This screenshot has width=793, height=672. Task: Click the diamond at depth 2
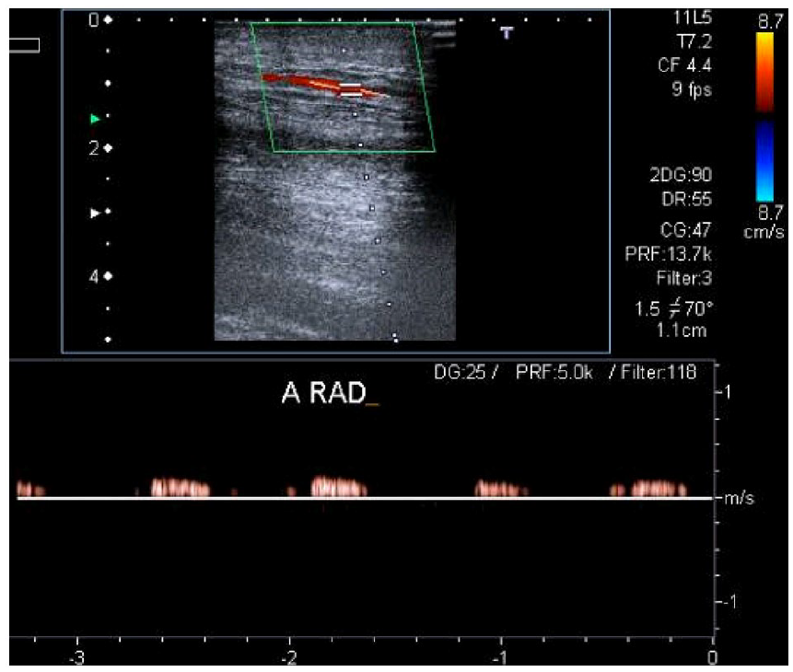point(107,148)
